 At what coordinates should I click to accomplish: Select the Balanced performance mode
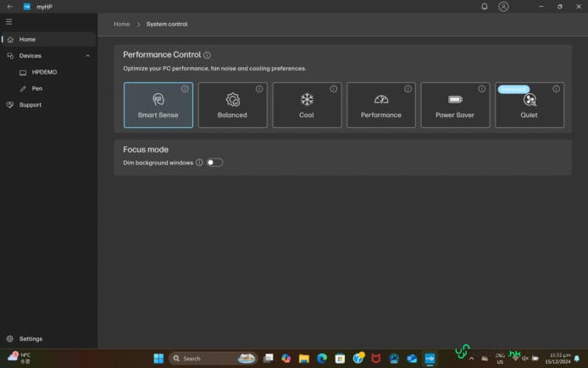(232, 105)
